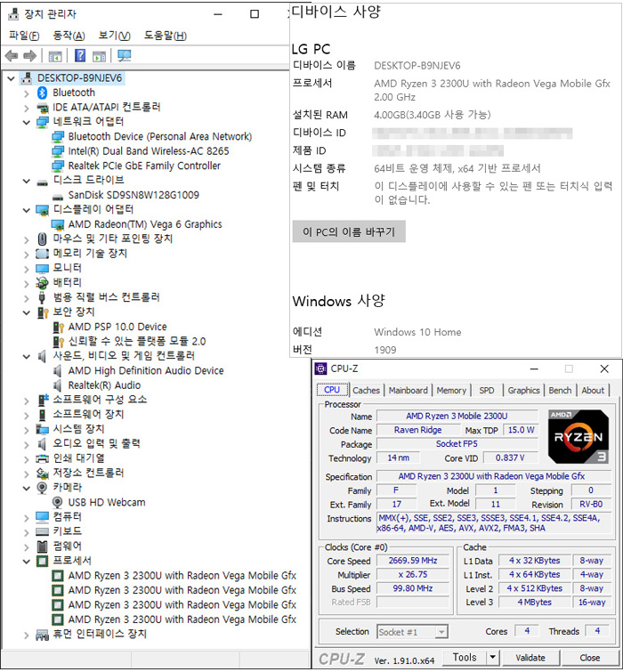Image resolution: width=623 pixels, height=672 pixels.
Task: Collapse the 네트워크 어댑터 category
Action: pyautogui.click(x=27, y=123)
